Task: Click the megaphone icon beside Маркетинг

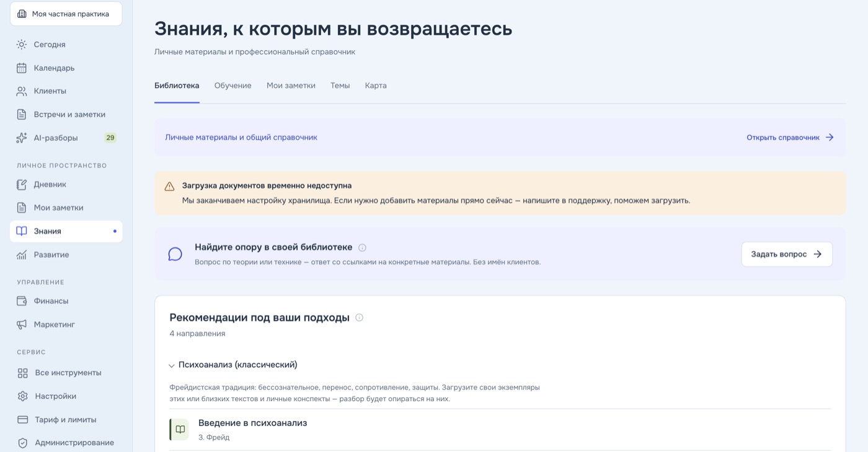Action: point(22,324)
